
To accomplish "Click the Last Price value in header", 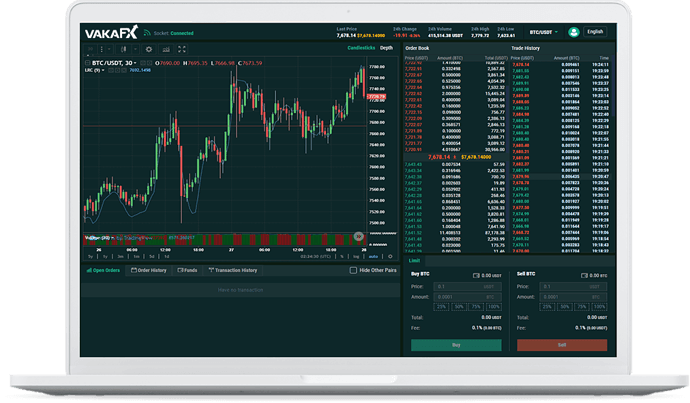I will [346, 35].
